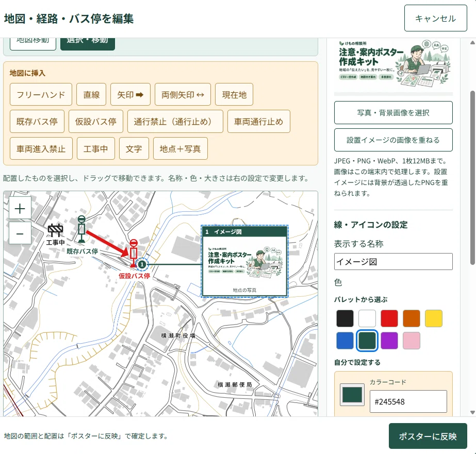Add 通行禁止（通行止め） sign to map

pos(175,122)
